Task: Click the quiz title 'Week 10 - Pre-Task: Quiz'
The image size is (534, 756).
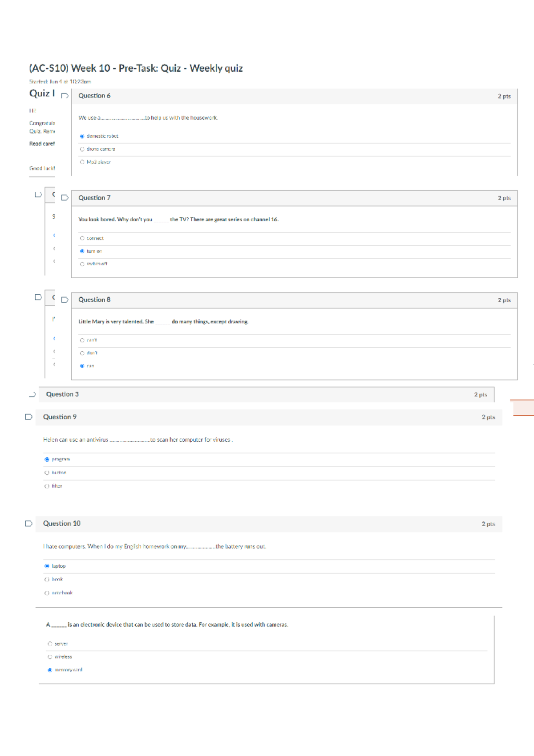Action: pos(136,68)
